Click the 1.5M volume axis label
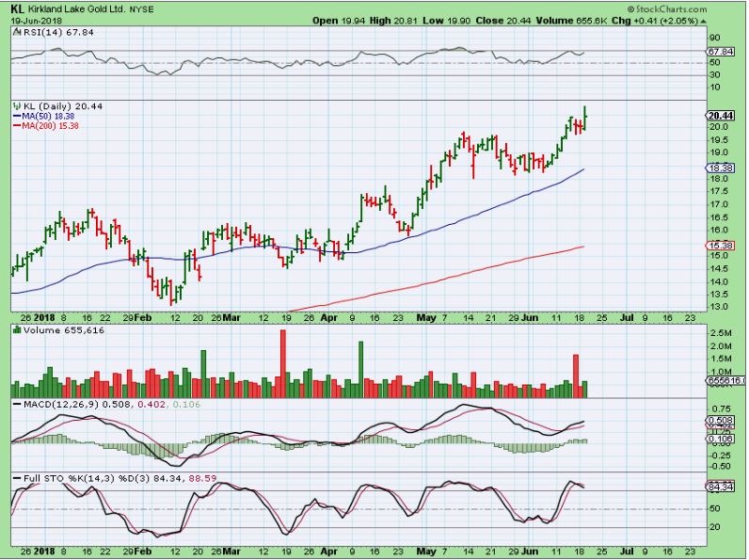Viewport: 749px width, 560px height. pos(722,359)
